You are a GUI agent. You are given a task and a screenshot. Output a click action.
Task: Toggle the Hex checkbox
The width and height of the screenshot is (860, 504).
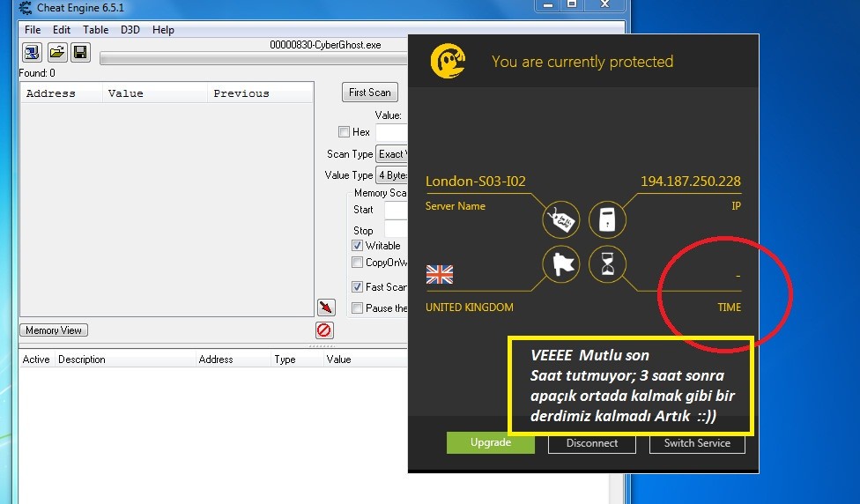pyautogui.click(x=344, y=131)
